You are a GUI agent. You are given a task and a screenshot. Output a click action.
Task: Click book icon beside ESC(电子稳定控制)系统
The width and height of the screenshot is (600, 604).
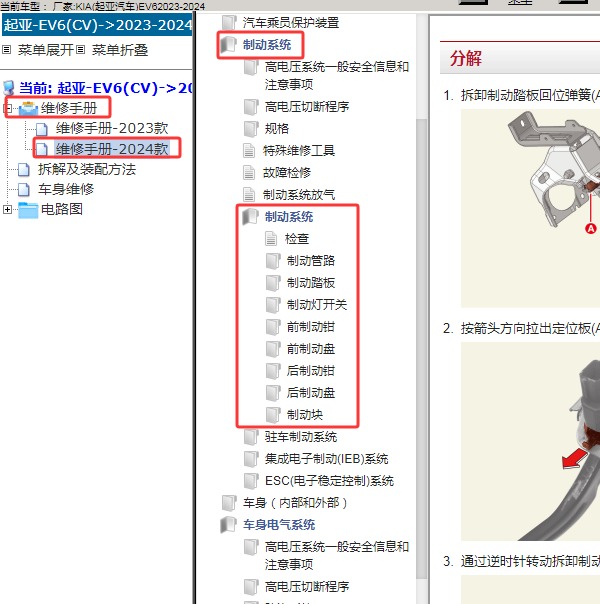coord(251,481)
